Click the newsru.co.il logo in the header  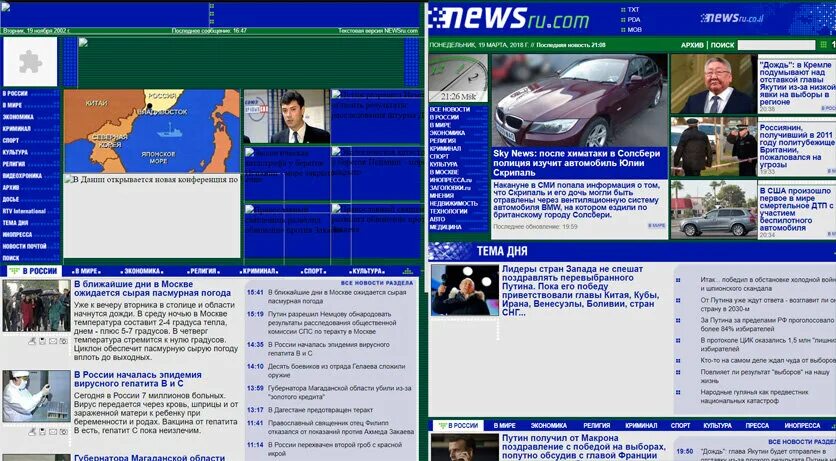732,18
